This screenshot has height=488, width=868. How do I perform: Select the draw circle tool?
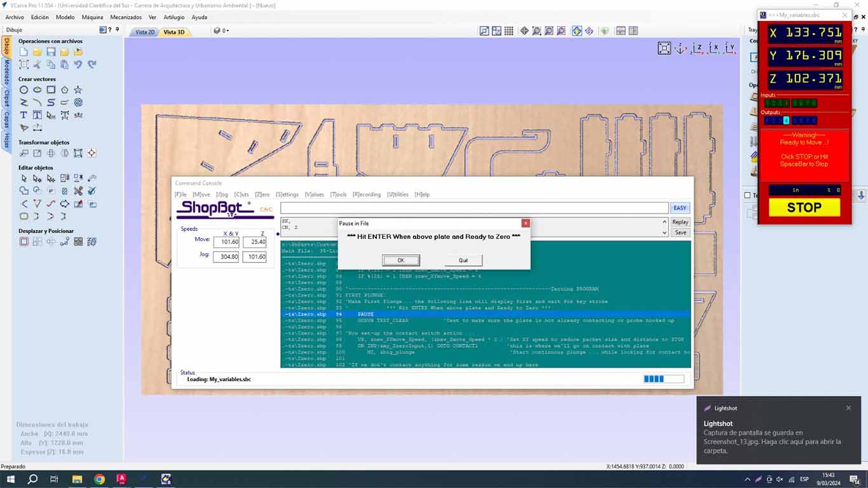pyautogui.click(x=24, y=90)
